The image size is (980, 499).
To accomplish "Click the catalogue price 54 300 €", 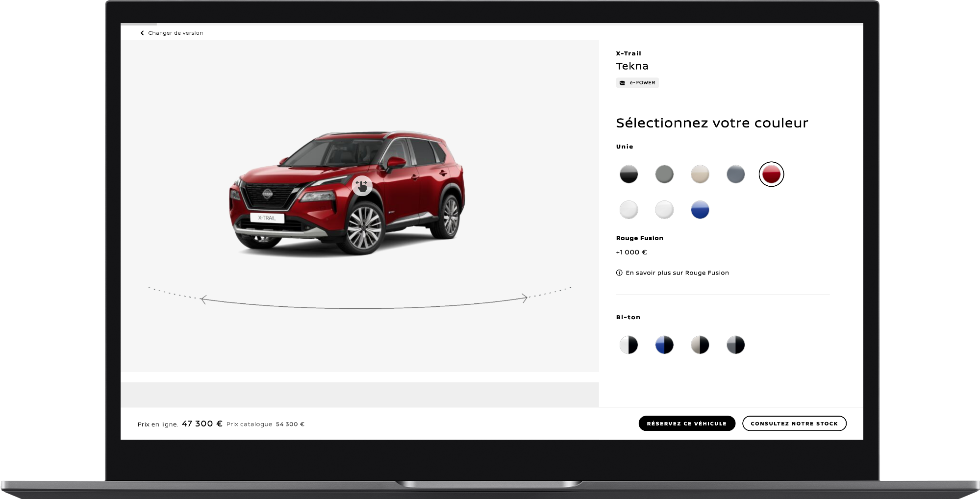I will (290, 424).
